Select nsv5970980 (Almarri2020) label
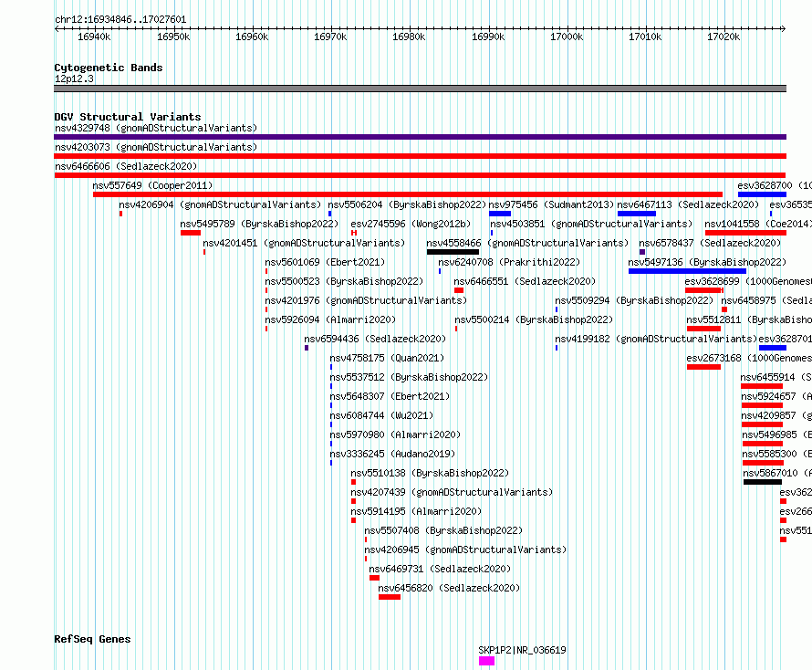This screenshot has height=670, width=812. click(396, 434)
